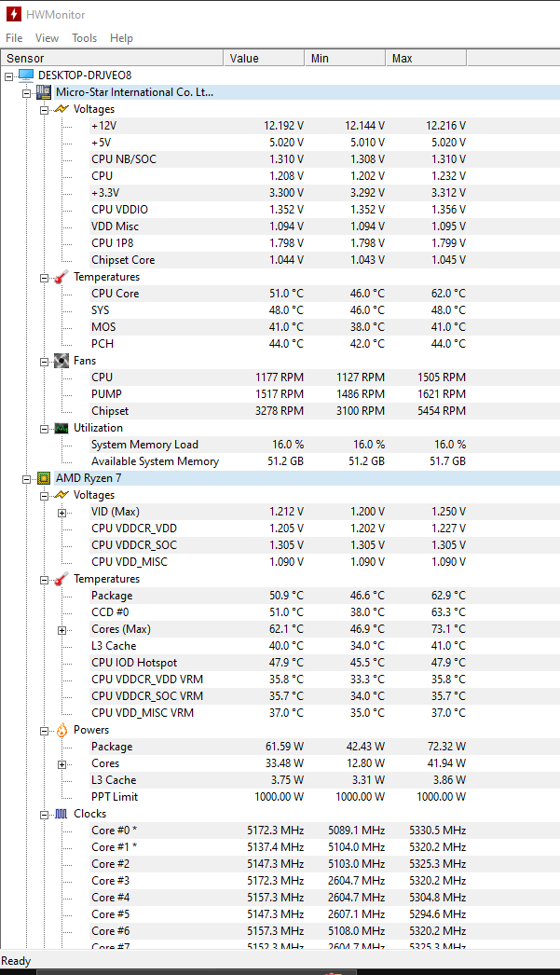Expand the VID (Max) voltage entry
Image resolution: width=560 pixels, height=975 pixels.
(62, 512)
